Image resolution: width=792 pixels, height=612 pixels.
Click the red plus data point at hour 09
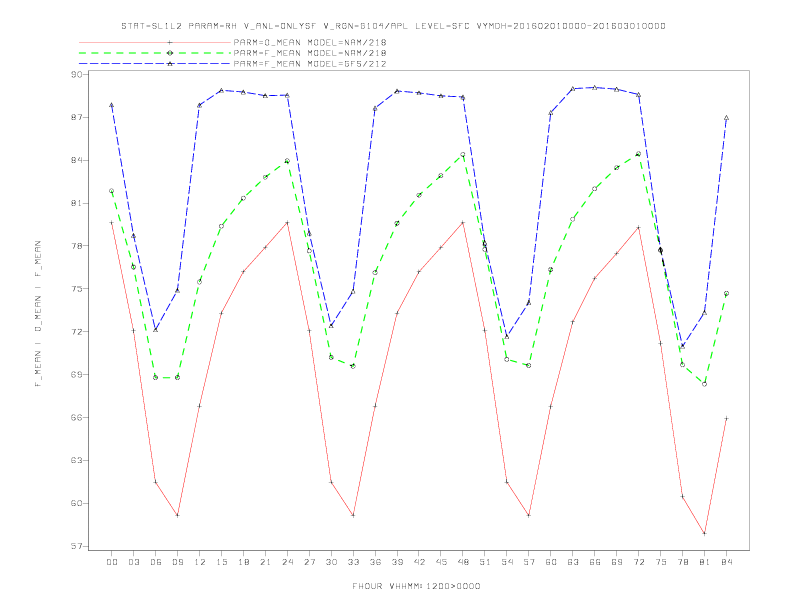coord(177,515)
